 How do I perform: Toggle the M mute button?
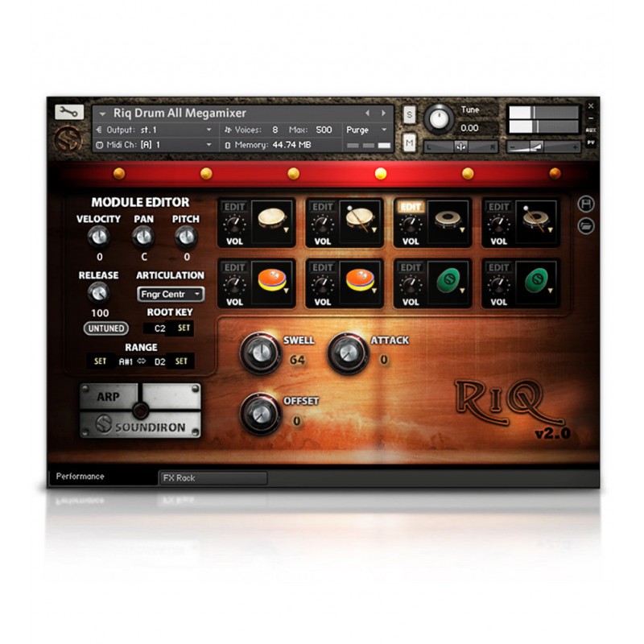pyautogui.click(x=410, y=142)
